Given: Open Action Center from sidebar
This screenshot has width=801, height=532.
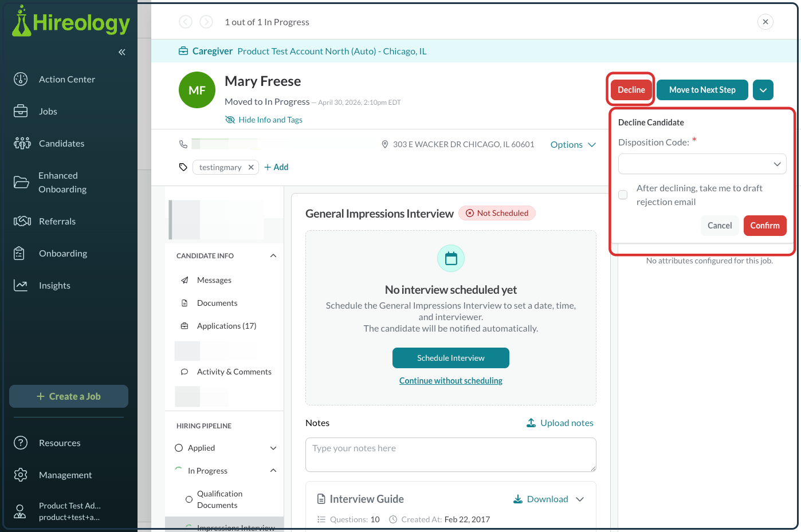Looking at the screenshot, I should (67, 80).
